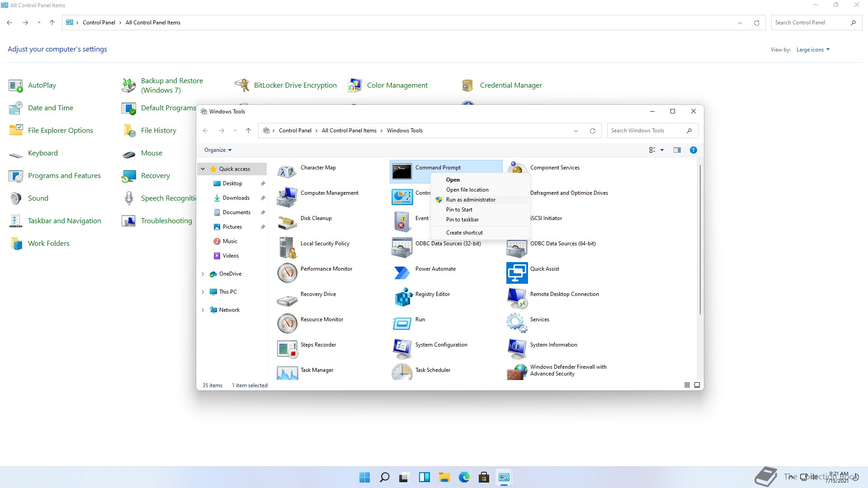The height and width of the screenshot is (488, 868).
Task: Open Local Security Policy icon
Action: pyautogui.click(x=287, y=248)
